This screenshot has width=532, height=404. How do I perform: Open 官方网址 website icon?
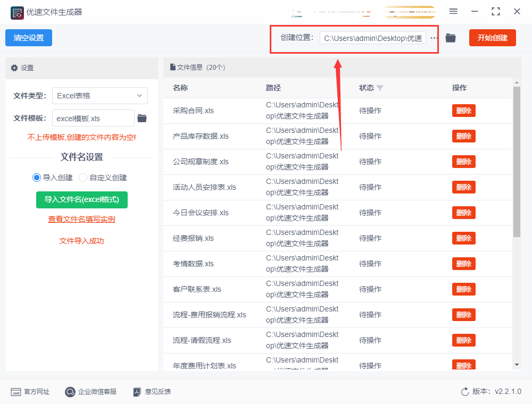pyautogui.click(x=16, y=392)
